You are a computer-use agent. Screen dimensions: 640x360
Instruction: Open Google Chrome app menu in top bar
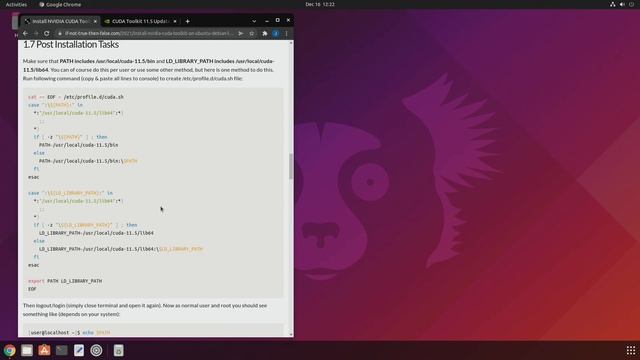[x=60, y=4]
